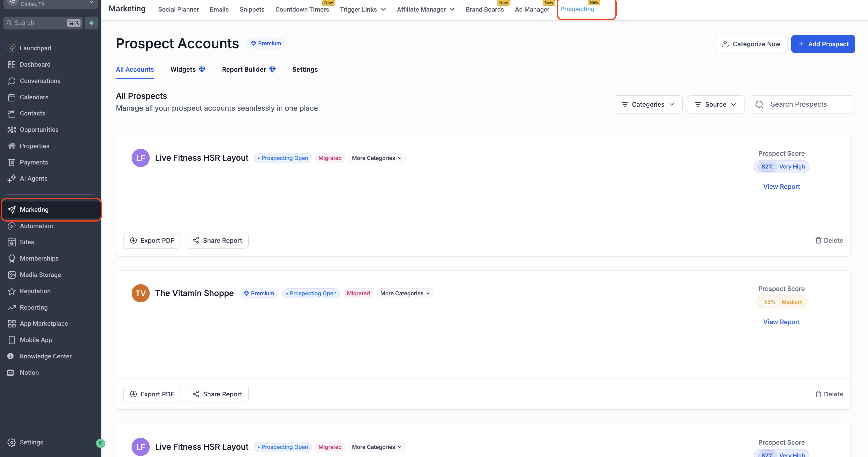Open the Trigger Links menu dropdown
Screen dimensions: 868x457
pos(363,9)
